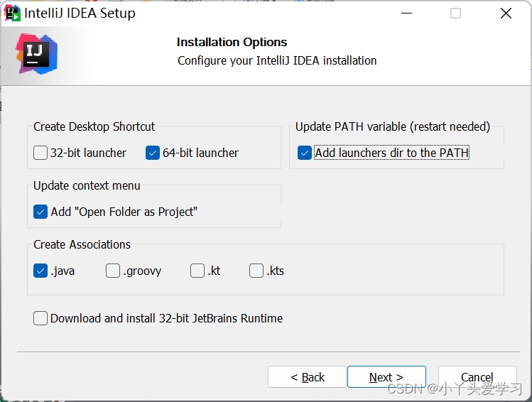Click "Configure your IntelliJ IDEA installation" text

click(277, 60)
